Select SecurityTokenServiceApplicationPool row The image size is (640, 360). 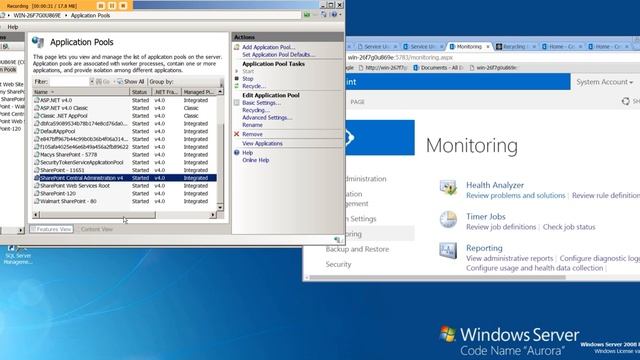click(124, 162)
